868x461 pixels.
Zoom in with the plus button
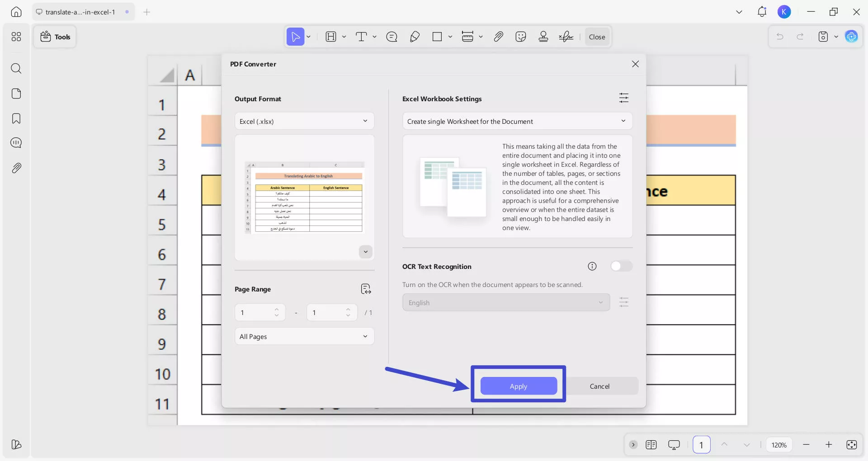click(829, 445)
